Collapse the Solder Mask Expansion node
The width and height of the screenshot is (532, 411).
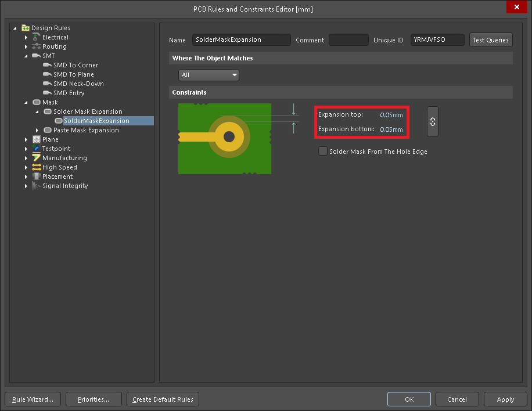coord(37,112)
